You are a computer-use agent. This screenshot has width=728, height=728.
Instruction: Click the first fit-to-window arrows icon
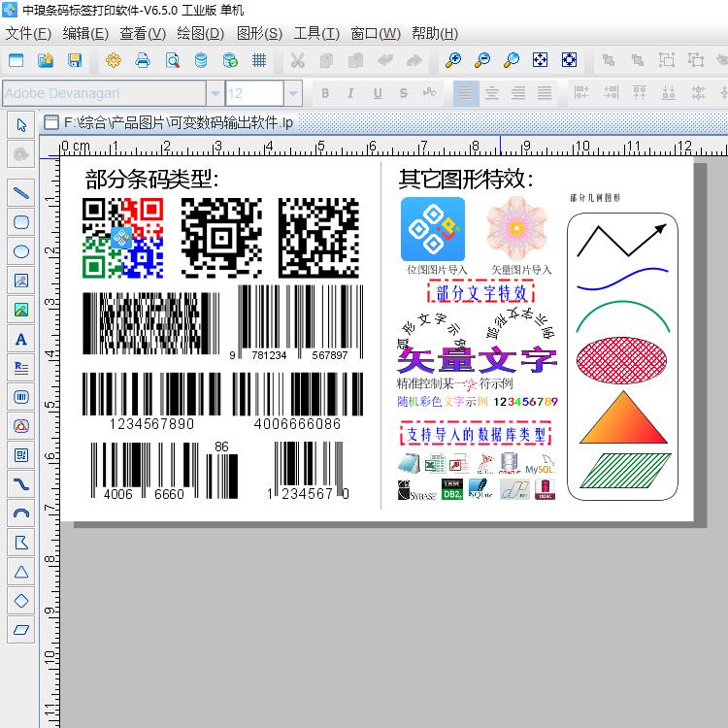[540, 60]
